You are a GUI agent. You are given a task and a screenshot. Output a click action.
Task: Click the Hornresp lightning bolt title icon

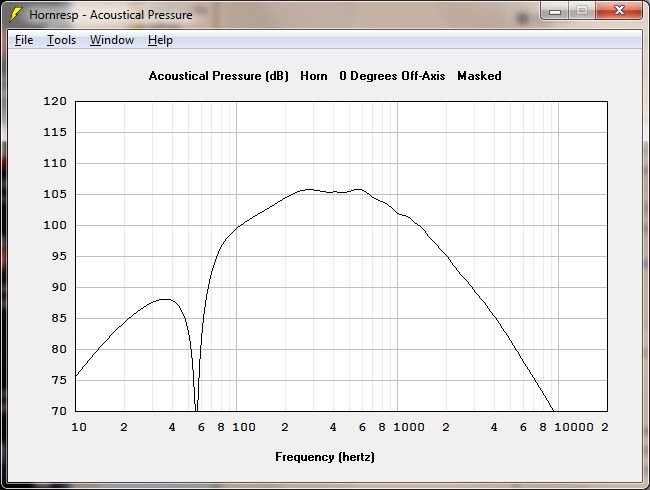[15, 14]
